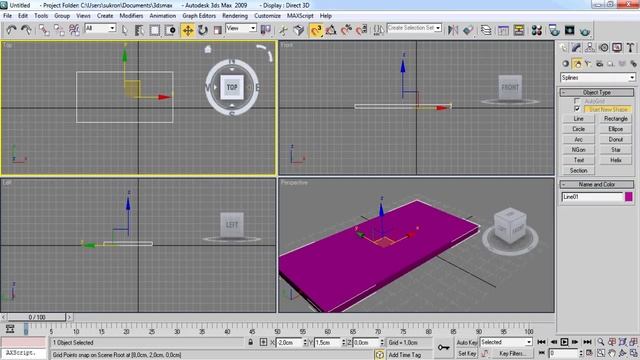Click the Section spline button
Image resolution: width=640 pixels, height=360 pixels.
(578, 171)
